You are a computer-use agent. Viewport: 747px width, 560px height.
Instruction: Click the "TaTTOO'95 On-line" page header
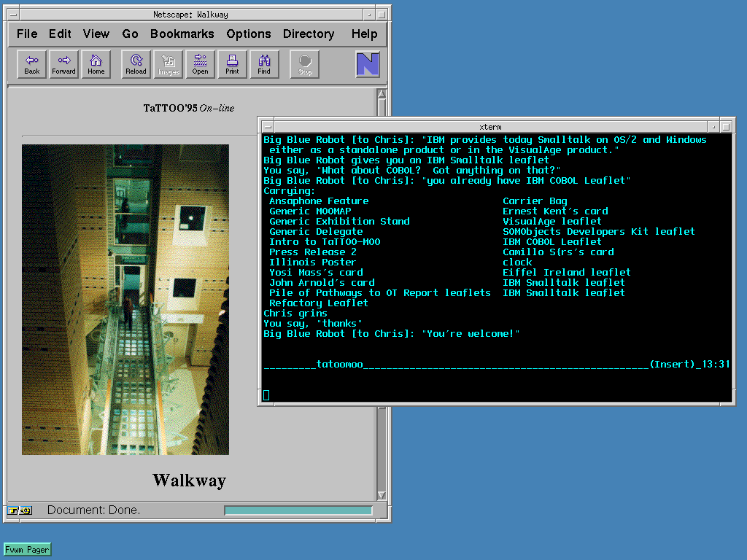(189, 108)
